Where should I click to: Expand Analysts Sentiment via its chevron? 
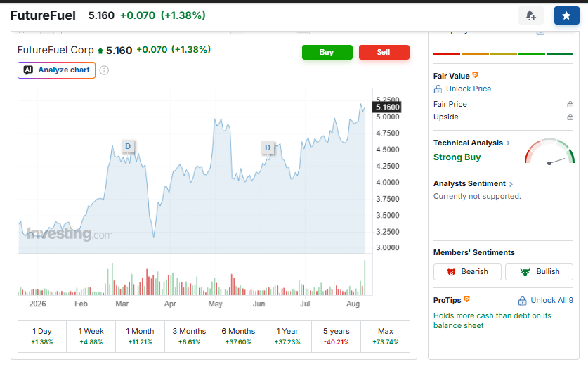[x=511, y=184]
